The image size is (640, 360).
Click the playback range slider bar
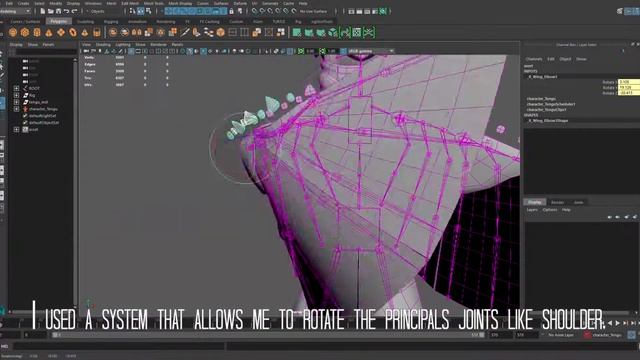click(x=268, y=335)
